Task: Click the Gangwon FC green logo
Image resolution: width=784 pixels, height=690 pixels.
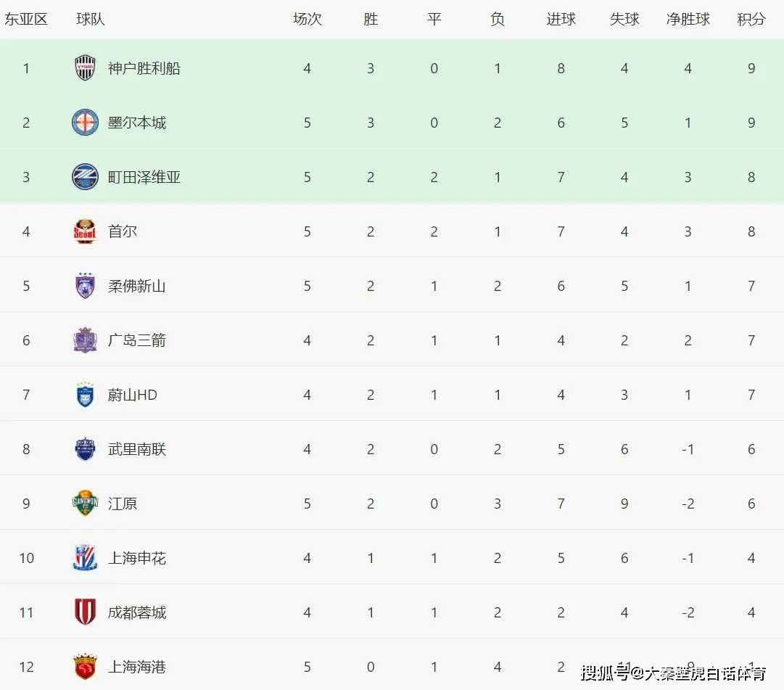Action: [85, 504]
